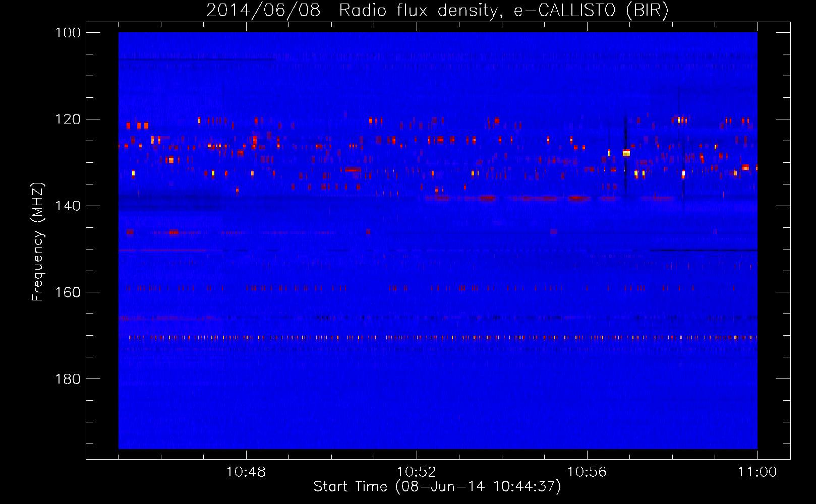
Task: Select the 10:56 time tick label
Action: click(x=587, y=472)
